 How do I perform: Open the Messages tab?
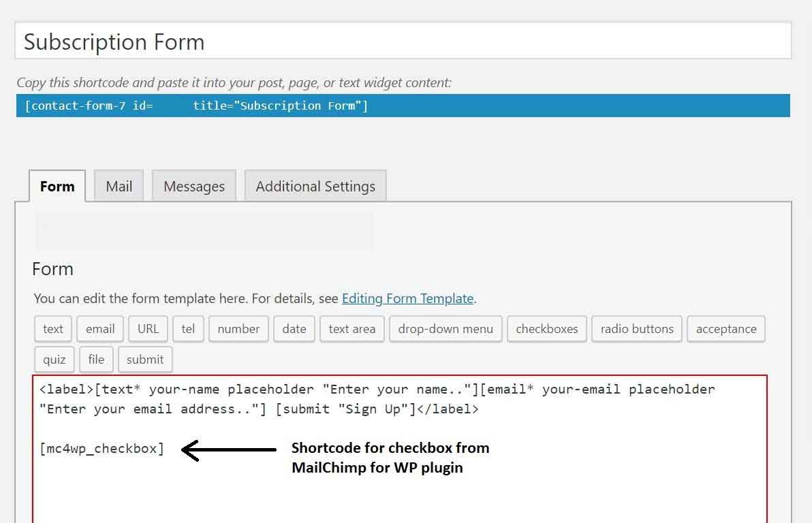tap(194, 186)
